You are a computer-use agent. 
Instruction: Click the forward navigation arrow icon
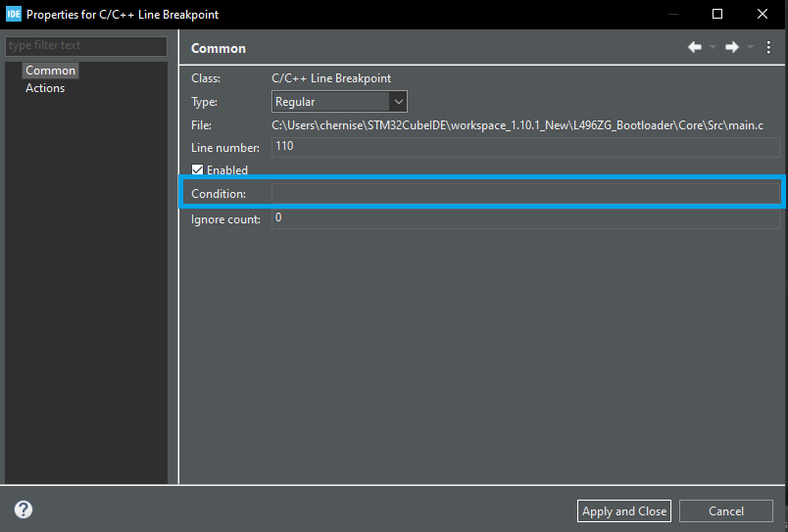(732, 47)
